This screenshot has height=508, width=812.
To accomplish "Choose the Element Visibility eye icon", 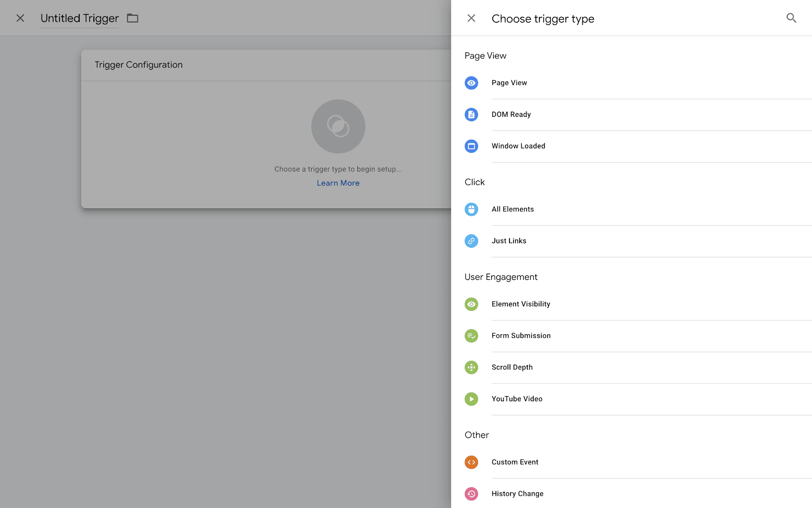I will pyautogui.click(x=471, y=304).
